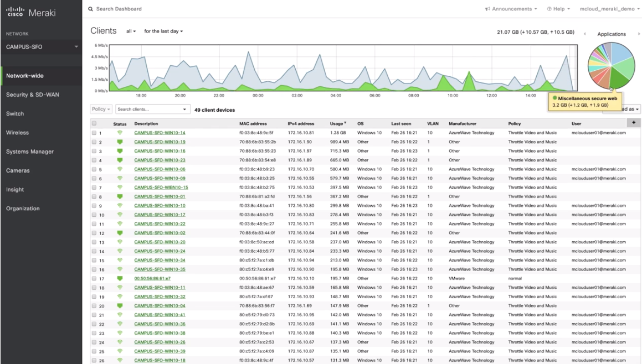Open client CAMPUS-SFO-WIN10-41 details
The width and height of the screenshot is (642, 364).
point(160,315)
